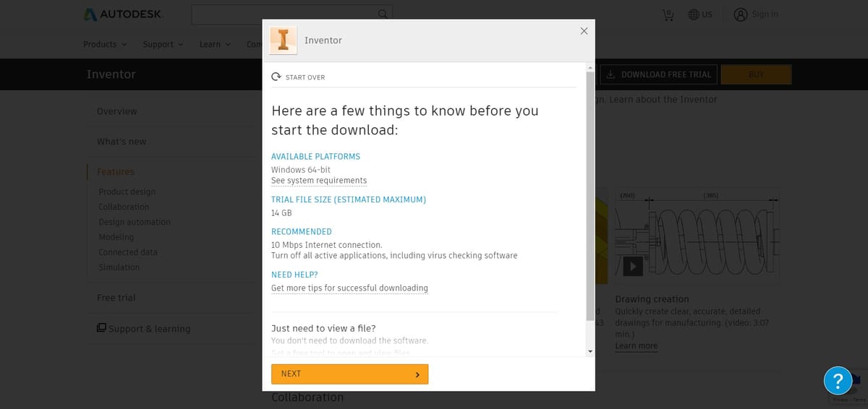Click the Start Over refresh icon
Image resolution: width=868 pixels, height=409 pixels.
pos(276,77)
